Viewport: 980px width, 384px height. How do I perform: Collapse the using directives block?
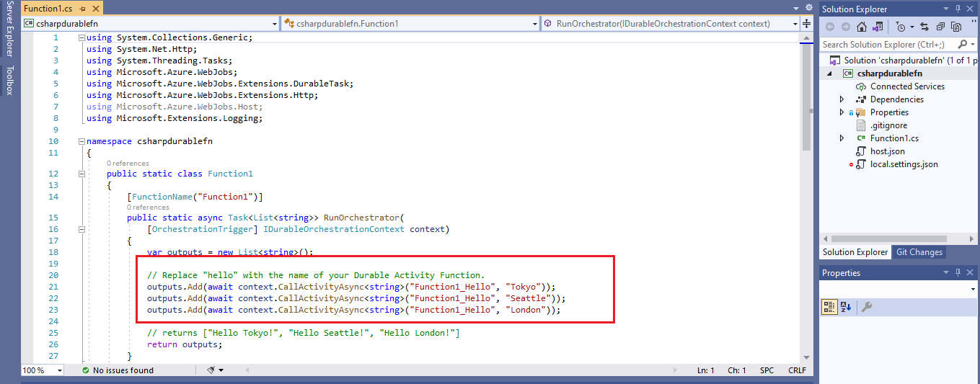[81, 37]
